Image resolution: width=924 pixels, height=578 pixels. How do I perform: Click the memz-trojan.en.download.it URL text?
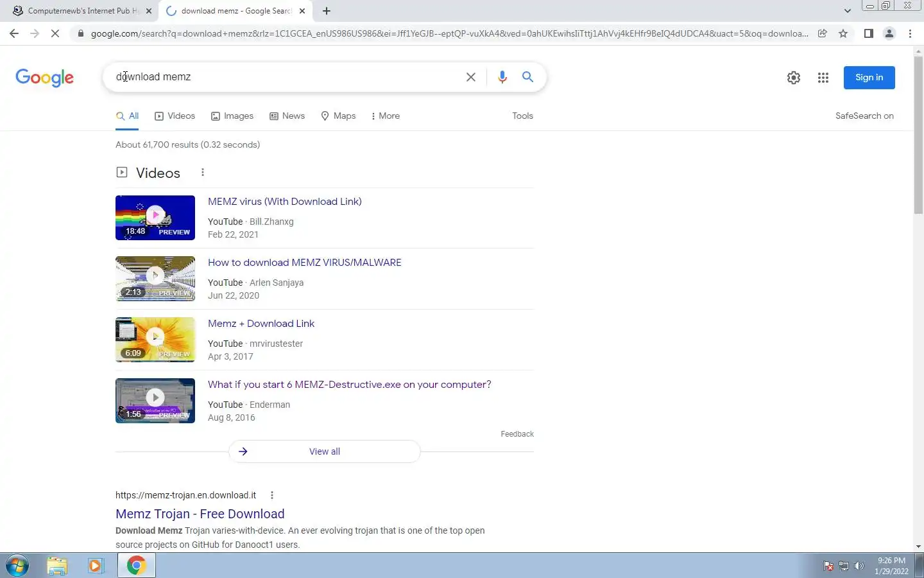[185, 495]
